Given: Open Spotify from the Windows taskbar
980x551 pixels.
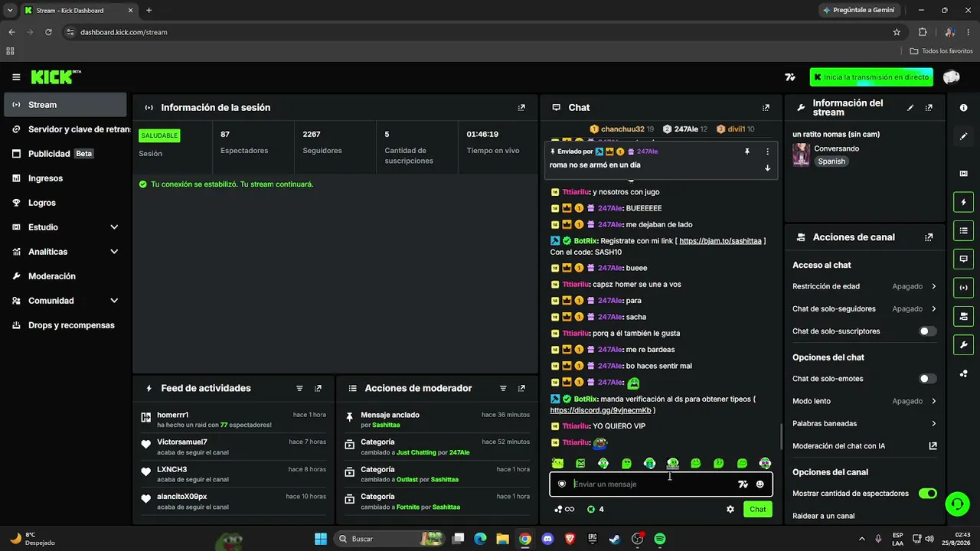Looking at the screenshot, I should (x=660, y=539).
